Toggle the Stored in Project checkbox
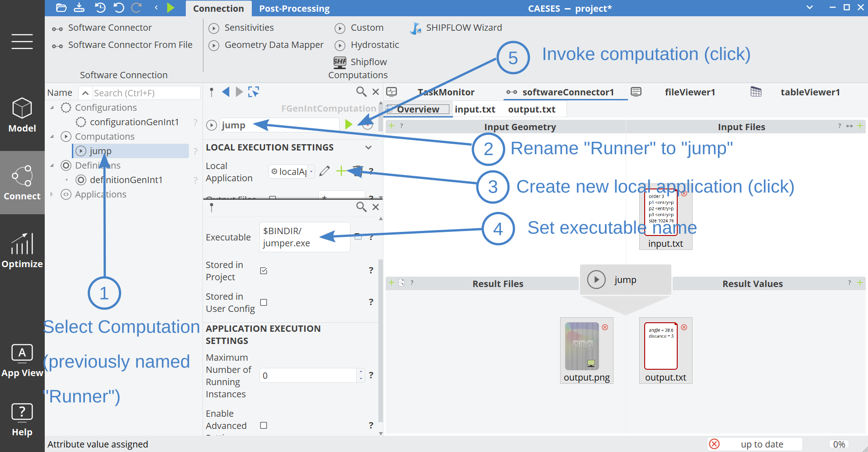868x452 pixels. pyautogui.click(x=264, y=271)
